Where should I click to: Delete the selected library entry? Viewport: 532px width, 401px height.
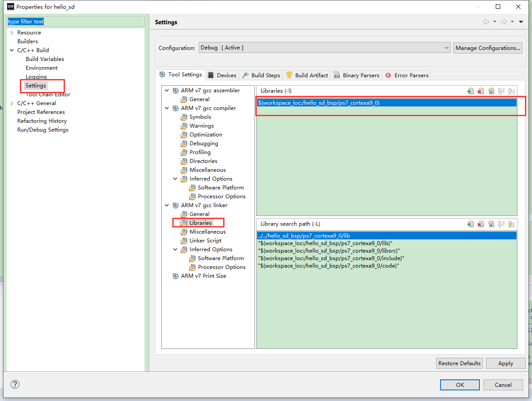[480, 91]
